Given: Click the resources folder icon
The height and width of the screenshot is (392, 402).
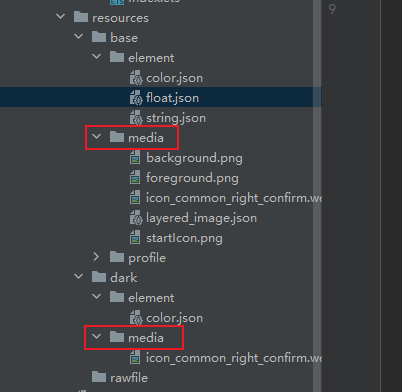Looking at the screenshot, I should pos(81,17).
